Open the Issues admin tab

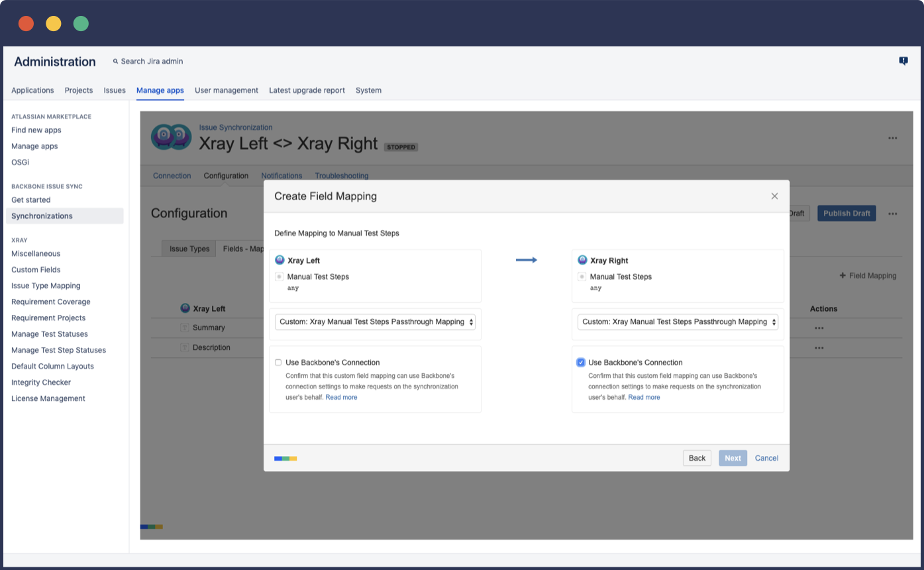(x=115, y=90)
